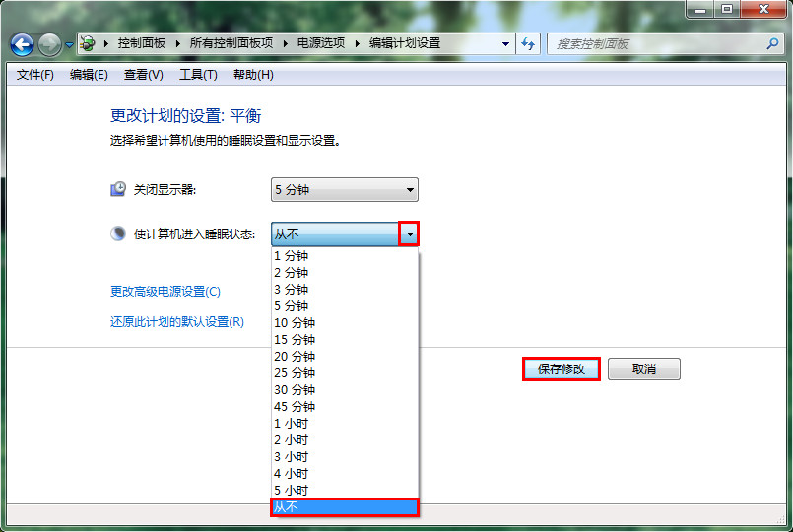Click the 保存修改 button
Viewport: 793px width, 532px height.
pyautogui.click(x=561, y=369)
